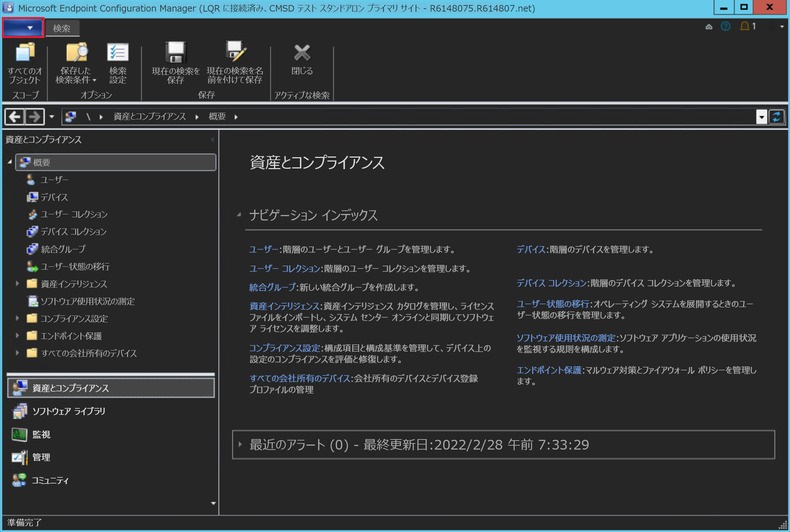The image size is (790, 532).
Task: Open workspace options arrow at pane bottom
Action: click(x=213, y=503)
